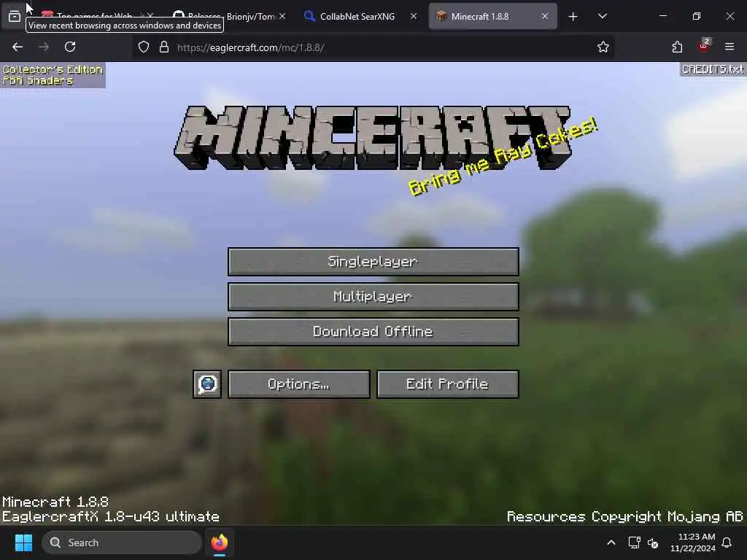Click the Minecraft title logo
Viewport: 747px width, 560px height.
click(373, 138)
